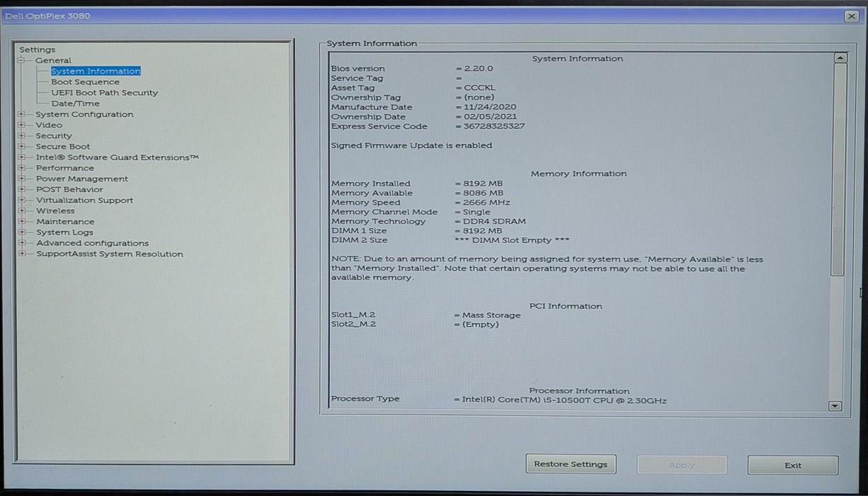Expand the Advanced configurations node
The image size is (868, 496).
(22, 243)
